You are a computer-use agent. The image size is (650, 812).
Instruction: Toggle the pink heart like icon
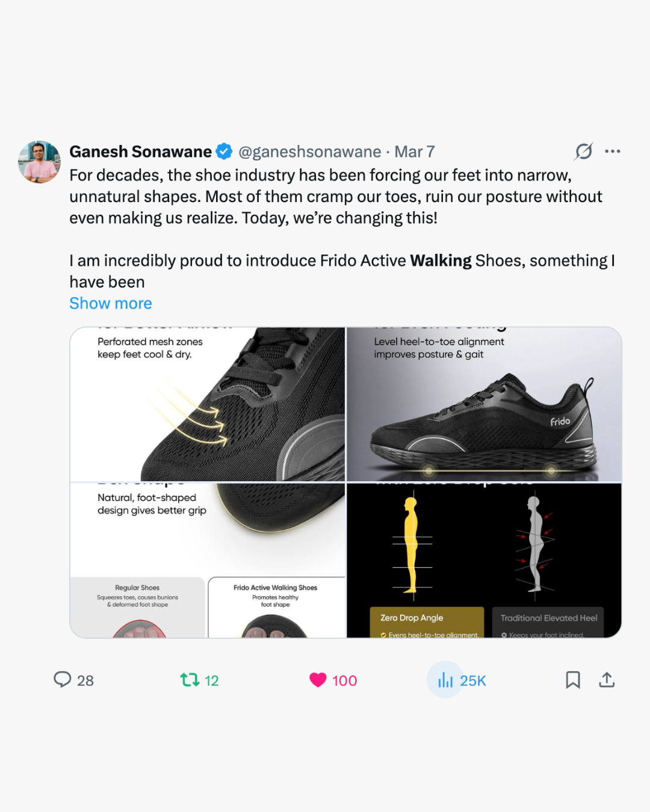coord(318,680)
